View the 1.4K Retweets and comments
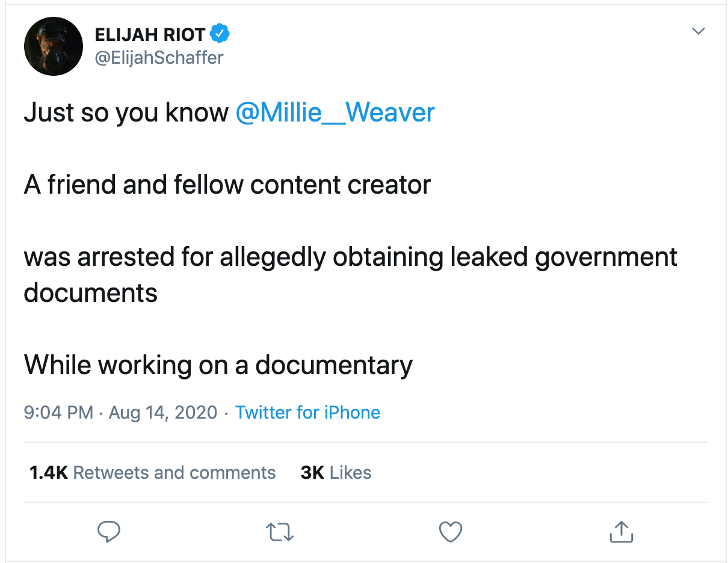 [x=152, y=473]
